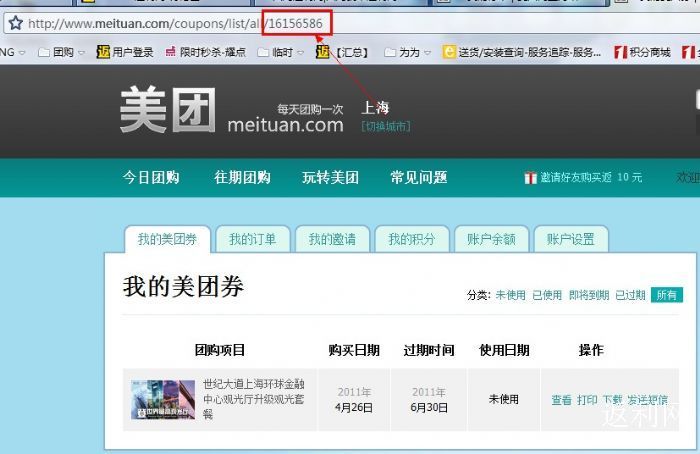Expand the 为为 bookmarks folder

point(408,52)
